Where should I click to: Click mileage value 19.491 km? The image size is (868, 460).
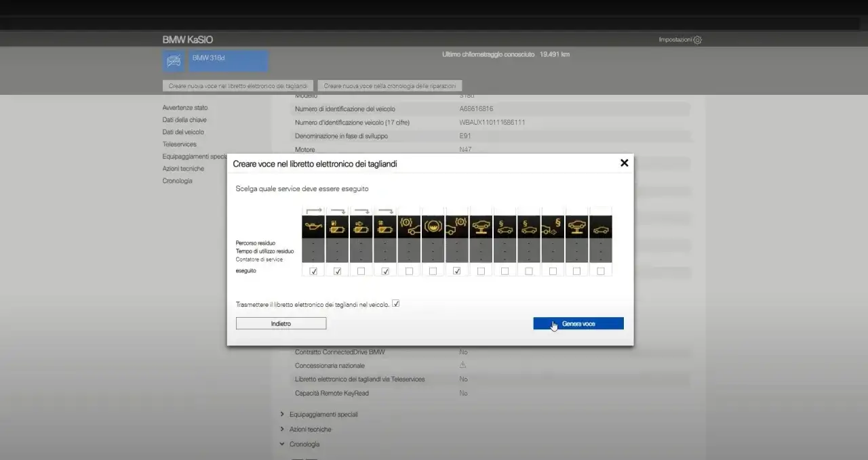click(555, 54)
